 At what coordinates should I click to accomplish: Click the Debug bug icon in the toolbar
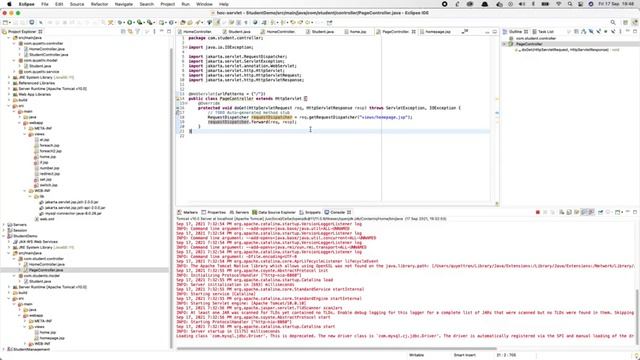pos(120,22)
